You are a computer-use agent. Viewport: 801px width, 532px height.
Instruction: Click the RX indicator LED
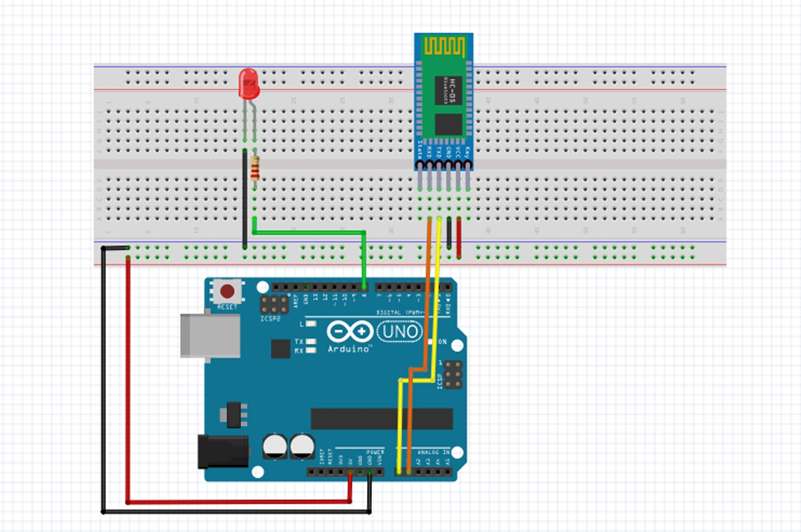[x=311, y=350]
